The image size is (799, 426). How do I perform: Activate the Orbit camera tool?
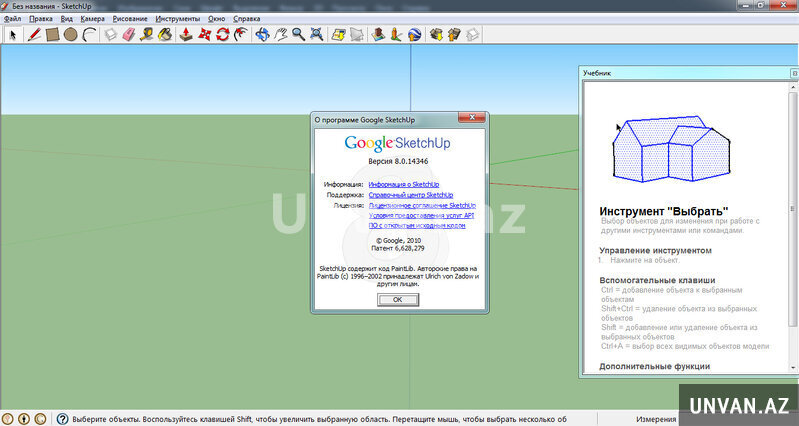point(262,34)
